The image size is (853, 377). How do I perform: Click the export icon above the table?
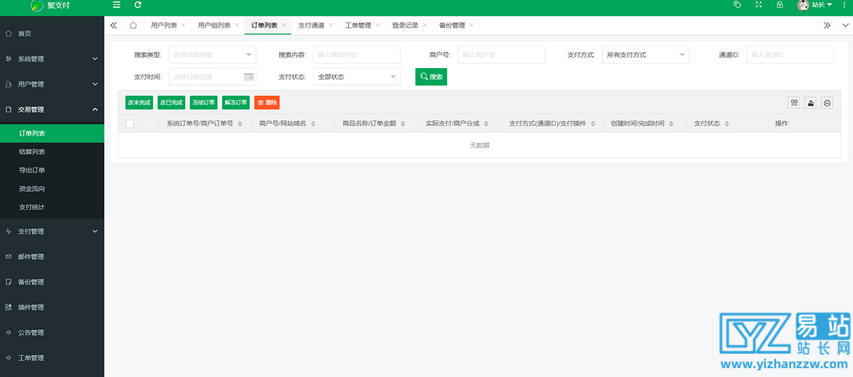[811, 103]
